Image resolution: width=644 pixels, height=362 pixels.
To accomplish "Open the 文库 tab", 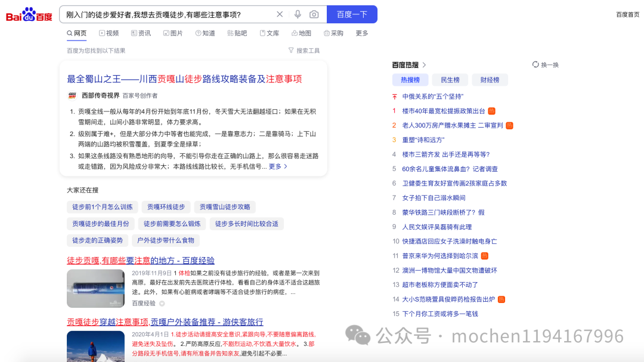I will [270, 33].
